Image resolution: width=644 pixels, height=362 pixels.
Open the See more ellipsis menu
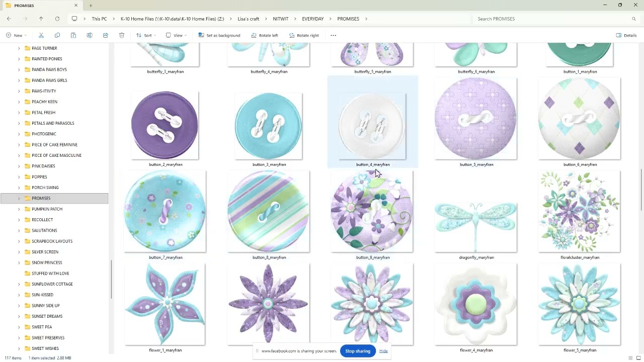(x=333, y=35)
